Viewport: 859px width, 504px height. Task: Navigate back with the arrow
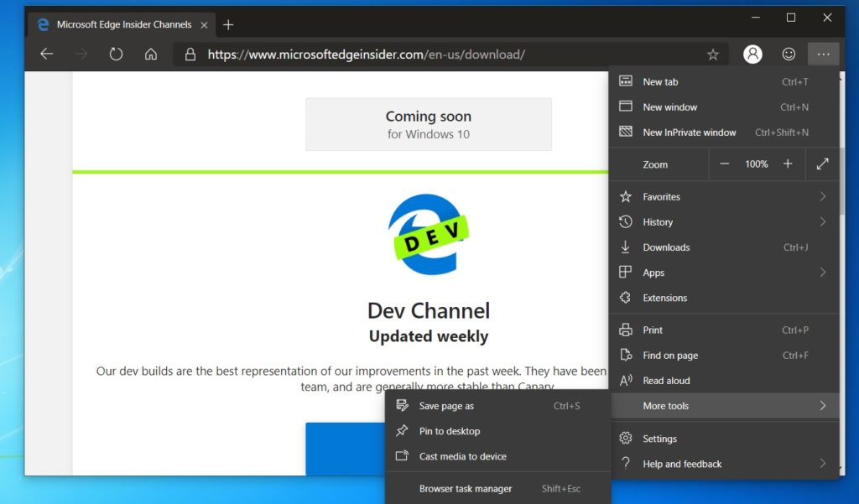pos(46,54)
